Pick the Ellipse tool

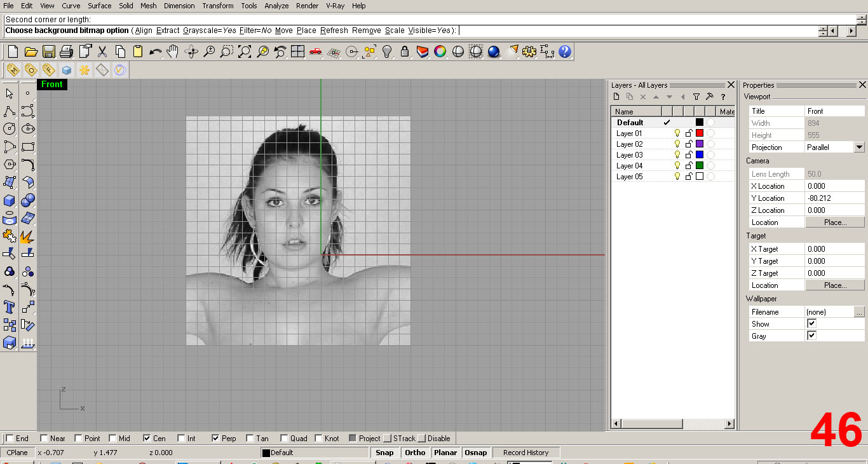coord(28,129)
